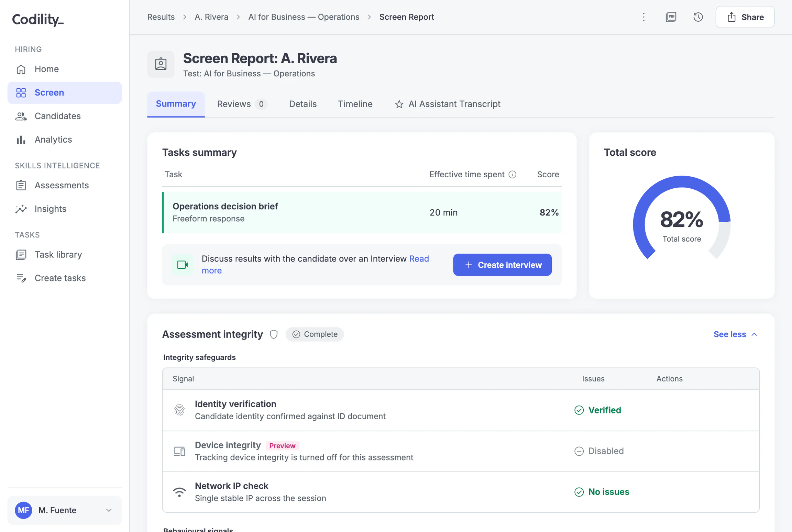Open the A. Rivera breadcrumb
Viewport: 792px width, 532px height.
[x=211, y=17]
